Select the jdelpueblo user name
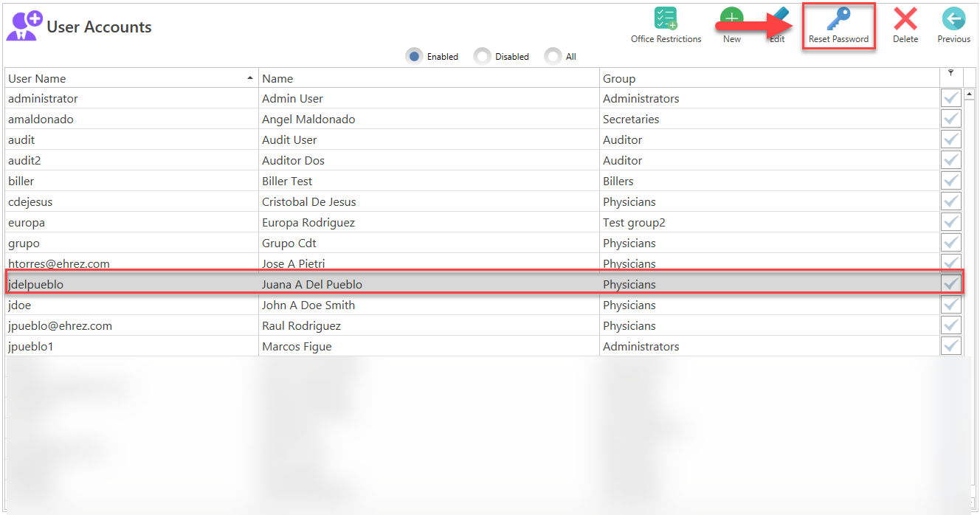This screenshot has width=980, height=515. 36,284
